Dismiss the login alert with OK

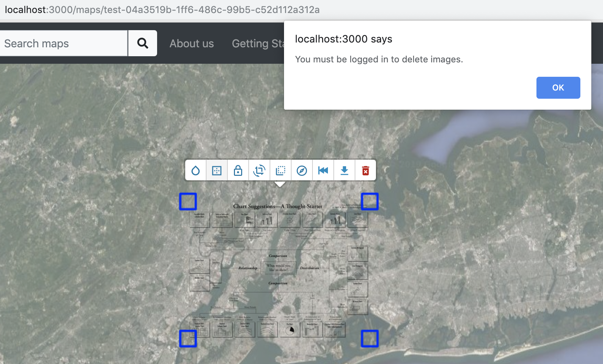pyautogui.click(x=558, y=87)
